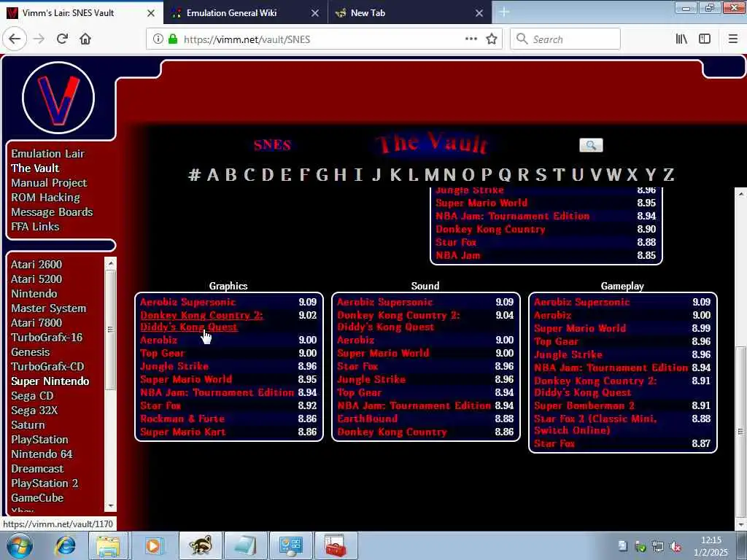Go back with the browser back arrow
Screen dimensions: 747x560
(x=15, y=39)
